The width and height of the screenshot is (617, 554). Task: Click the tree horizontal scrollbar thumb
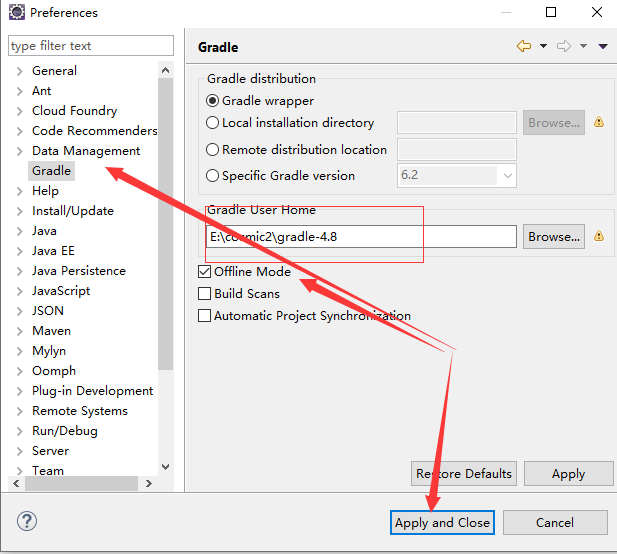point(81,483)
